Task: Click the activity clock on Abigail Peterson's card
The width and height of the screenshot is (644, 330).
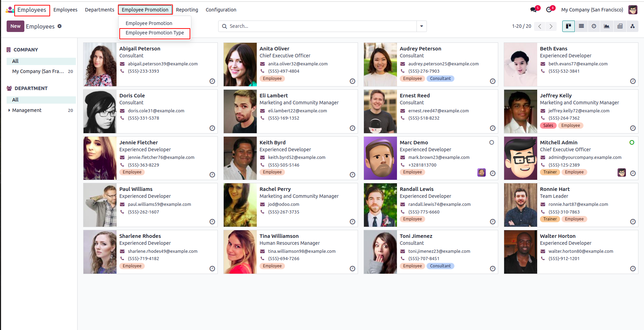Action: coord(212,81)
